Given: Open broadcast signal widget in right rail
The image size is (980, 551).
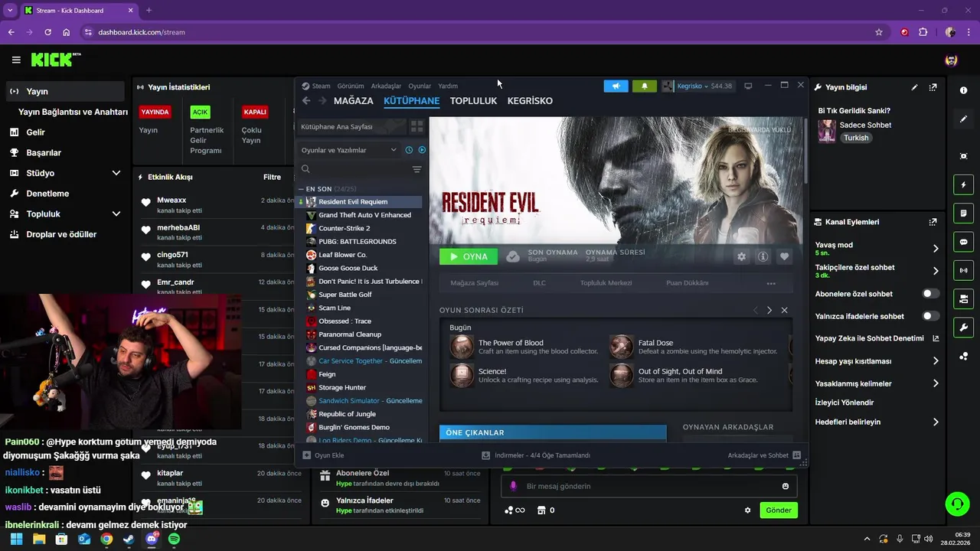Looking at the screenshot, I should click(963, 269).
